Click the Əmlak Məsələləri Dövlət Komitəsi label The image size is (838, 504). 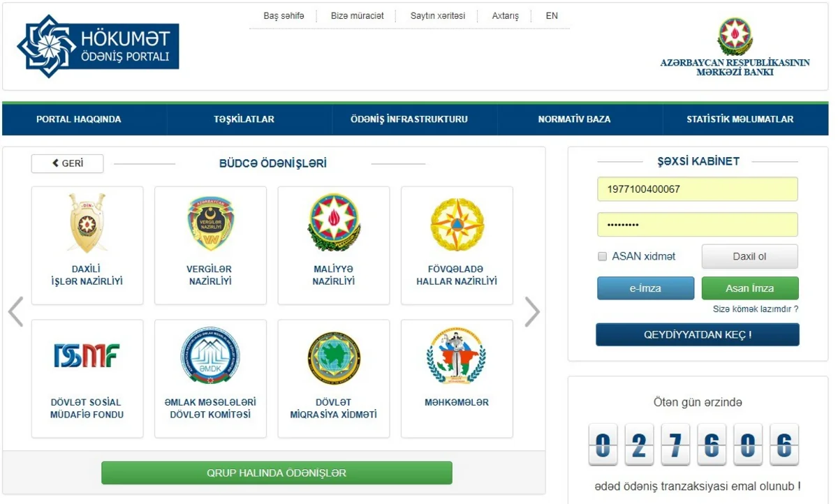(x=210, y=408)
